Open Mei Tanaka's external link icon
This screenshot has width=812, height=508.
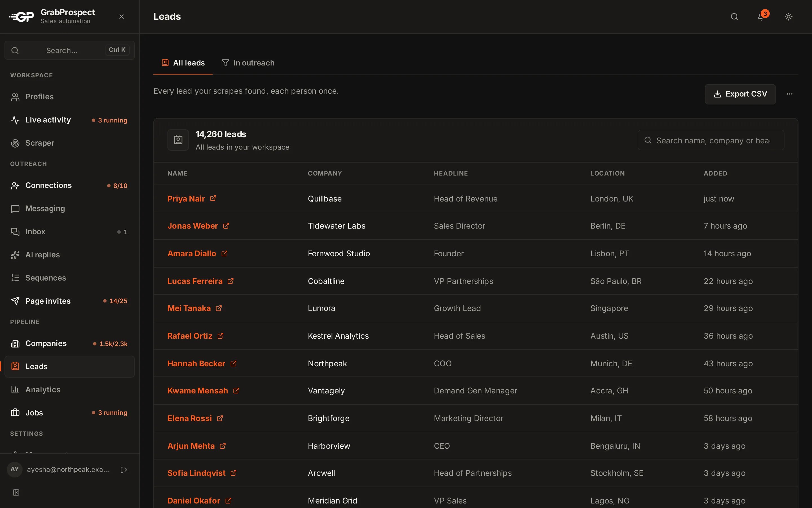(x=219, y=308)
